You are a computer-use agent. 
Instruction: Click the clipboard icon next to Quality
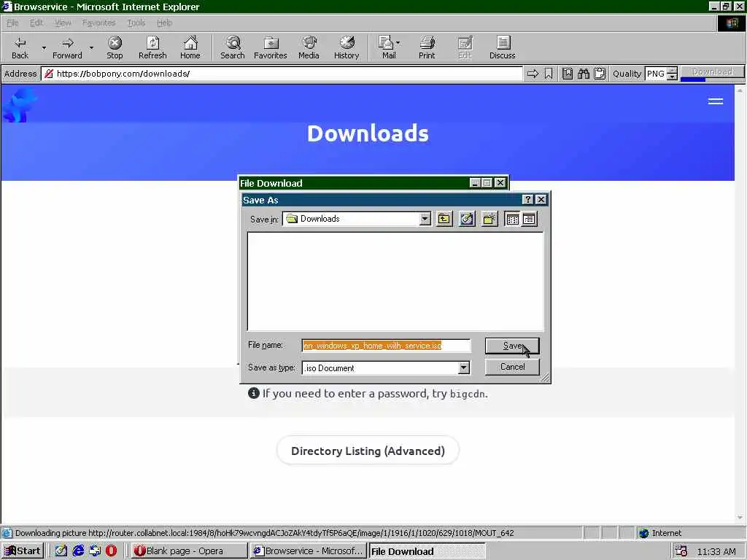pos(600,74)
